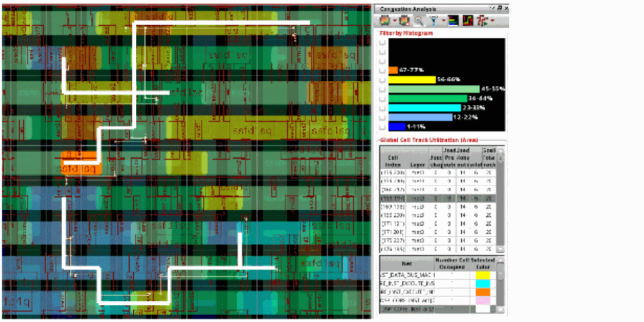Toggle the topmost empty histogram checkbox

[x=382, y=43]
